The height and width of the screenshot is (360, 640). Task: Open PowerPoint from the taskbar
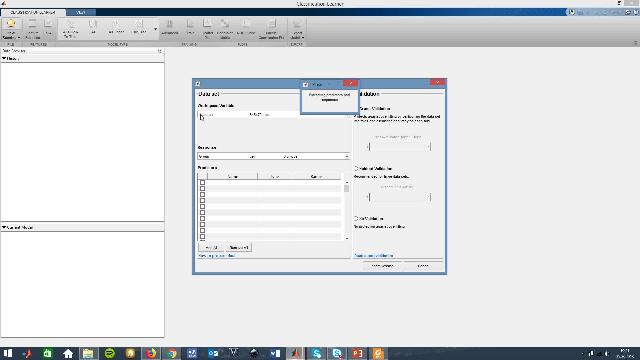358,353
